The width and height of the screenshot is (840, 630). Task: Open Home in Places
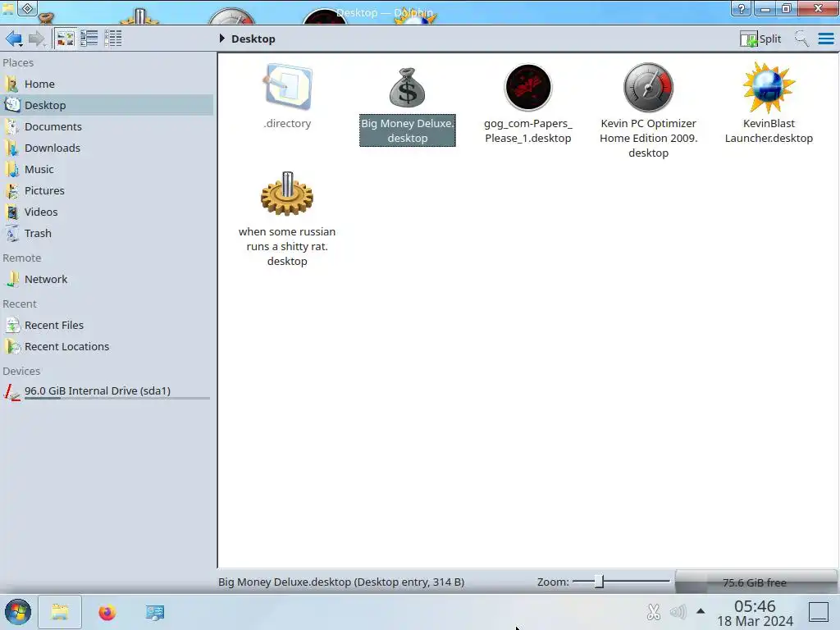[x=107, y=84]
